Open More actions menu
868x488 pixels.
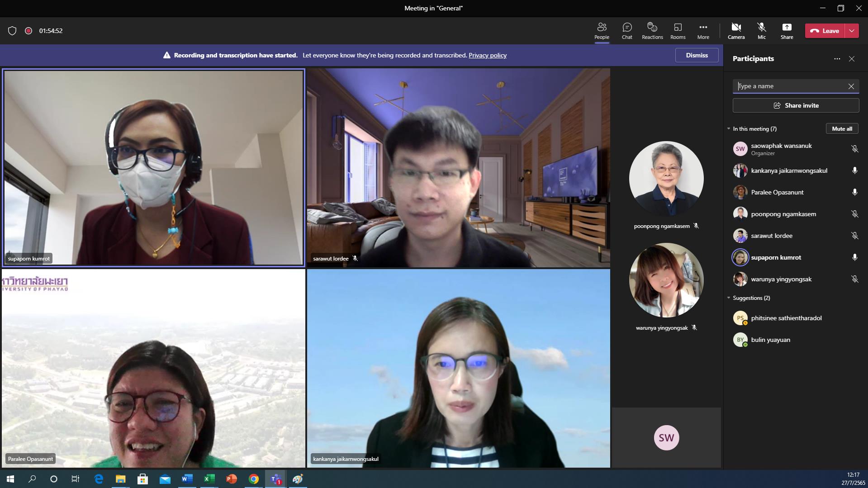[x=703, y=31]
